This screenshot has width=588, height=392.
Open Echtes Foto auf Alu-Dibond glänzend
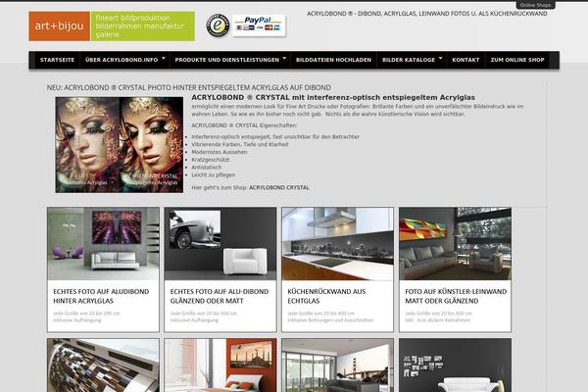click(x=220, y=296)
